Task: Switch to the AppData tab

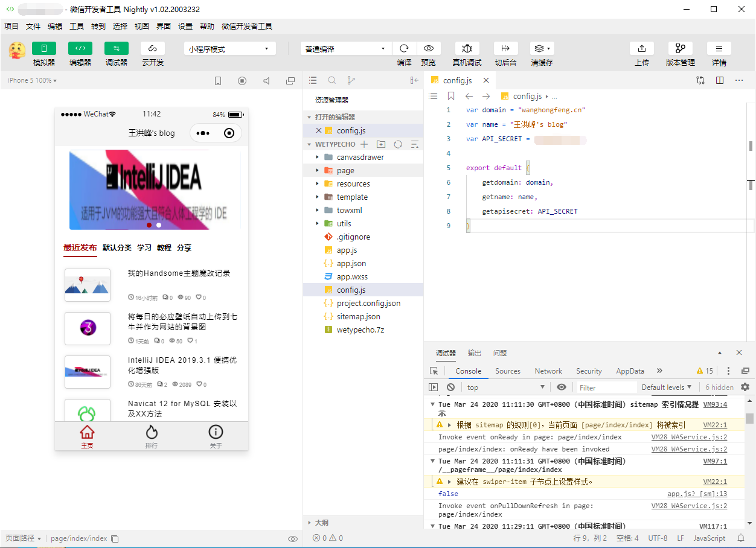Action: point(630,371)
